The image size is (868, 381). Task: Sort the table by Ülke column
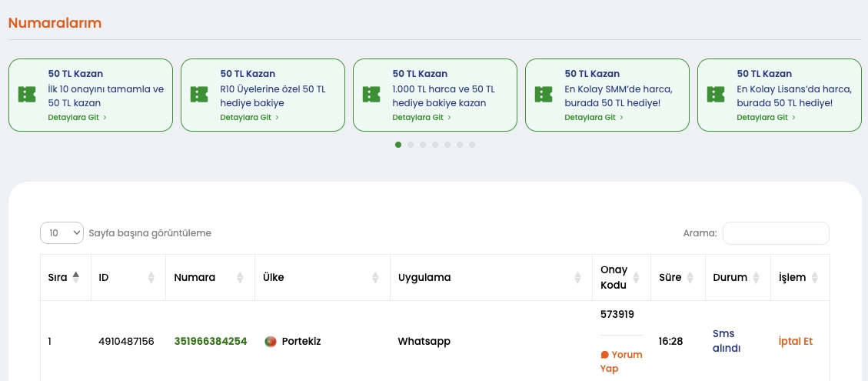pos(375,277)
